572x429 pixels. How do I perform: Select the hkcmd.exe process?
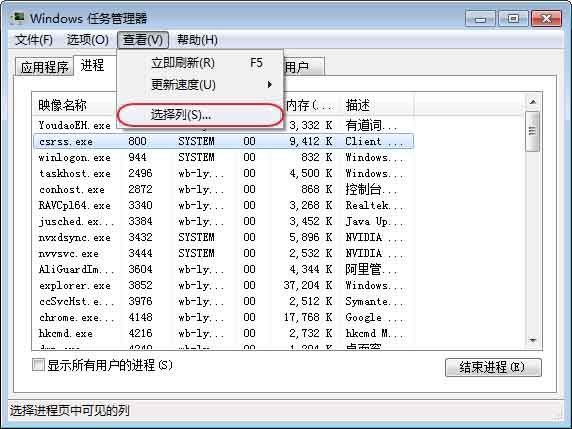pyautogui.click(x=223, y=333)
